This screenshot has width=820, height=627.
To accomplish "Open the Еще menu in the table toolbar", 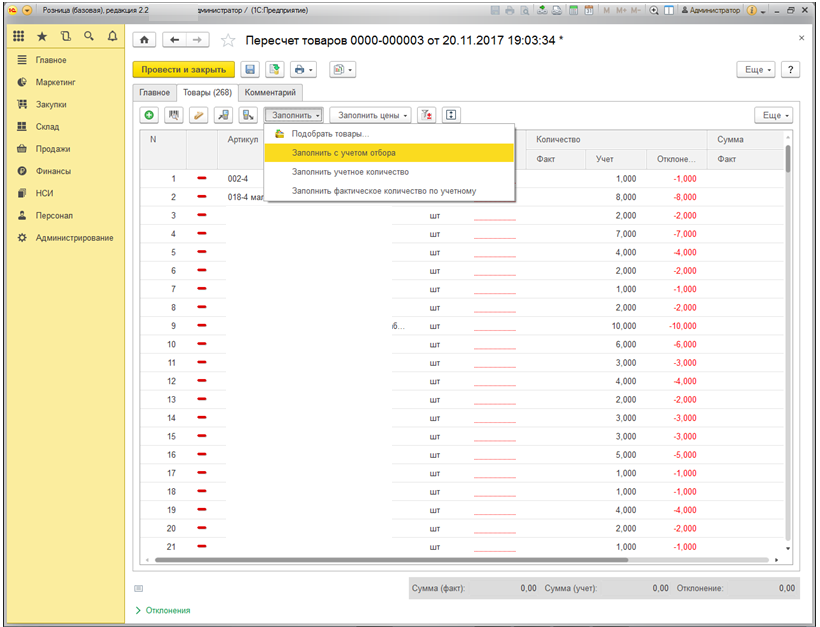I will point(773,115).
